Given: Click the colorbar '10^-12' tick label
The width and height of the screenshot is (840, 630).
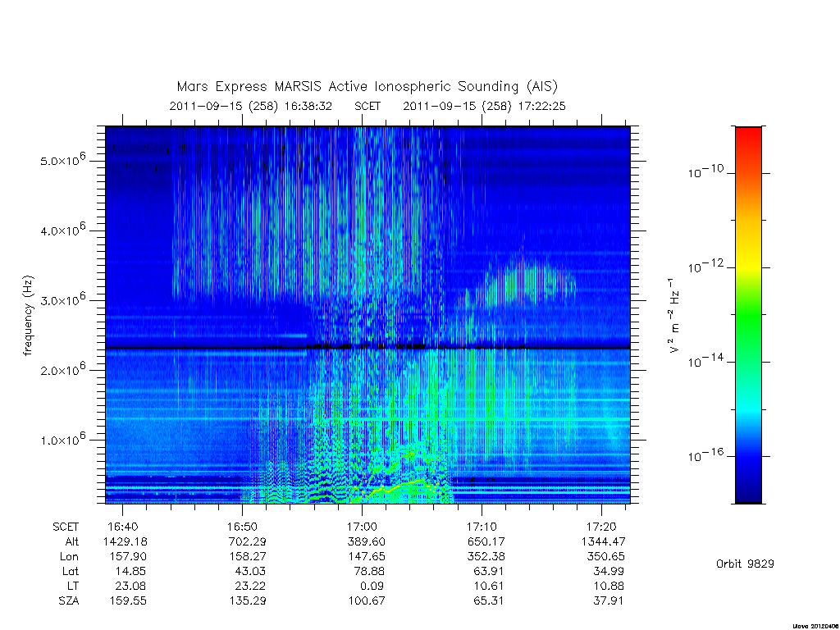Looking at the screenshot, I should 705,266.
